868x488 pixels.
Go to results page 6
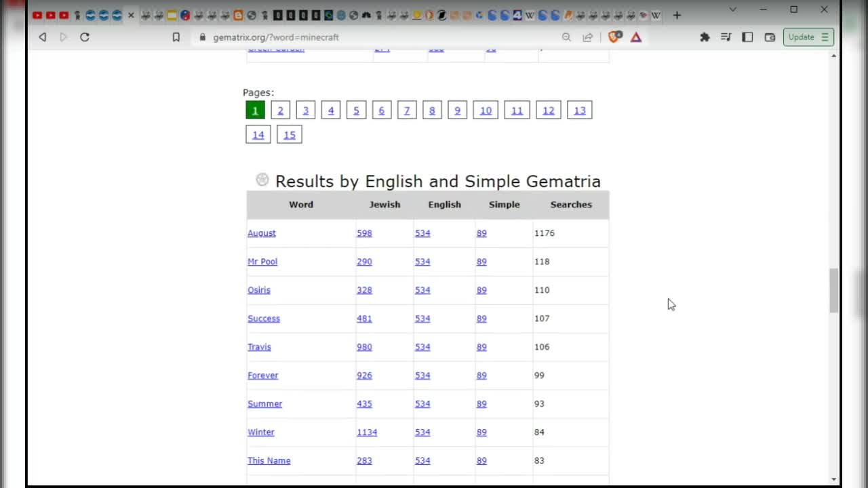coord(382,110)
